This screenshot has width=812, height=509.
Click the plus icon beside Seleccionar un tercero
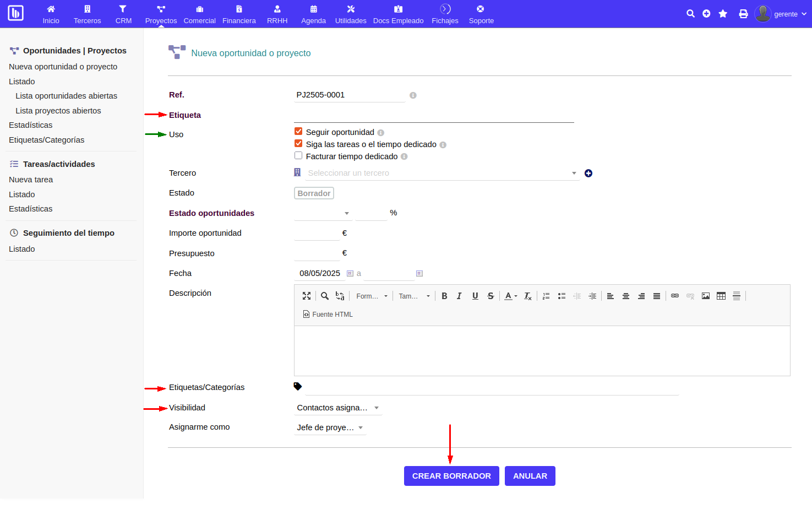point(588,173)
